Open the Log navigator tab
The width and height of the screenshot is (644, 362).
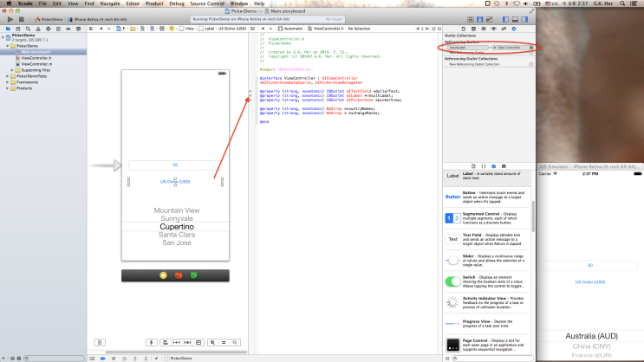[79, 29]
